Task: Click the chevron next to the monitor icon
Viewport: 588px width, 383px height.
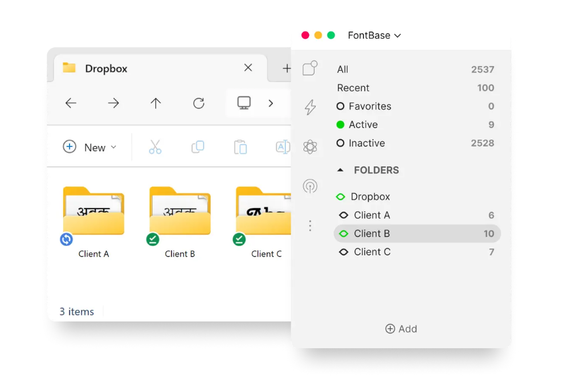Action: 271,103
